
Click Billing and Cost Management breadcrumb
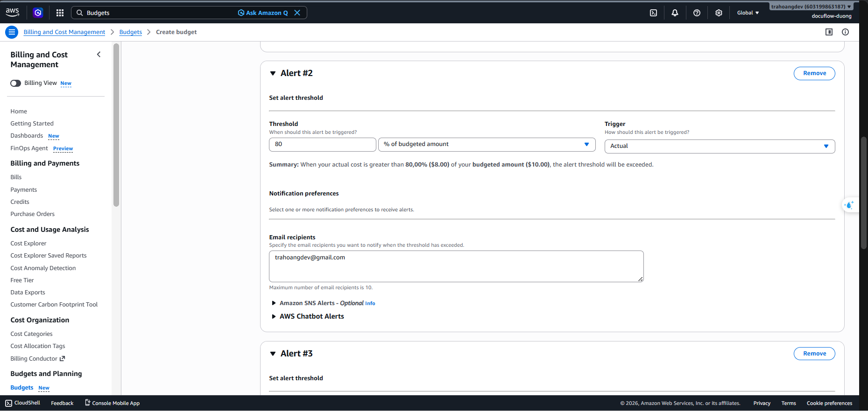(64, 32)
